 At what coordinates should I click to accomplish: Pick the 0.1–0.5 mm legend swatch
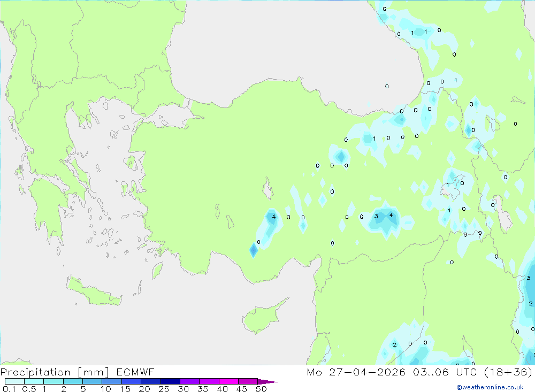point(14,381)
